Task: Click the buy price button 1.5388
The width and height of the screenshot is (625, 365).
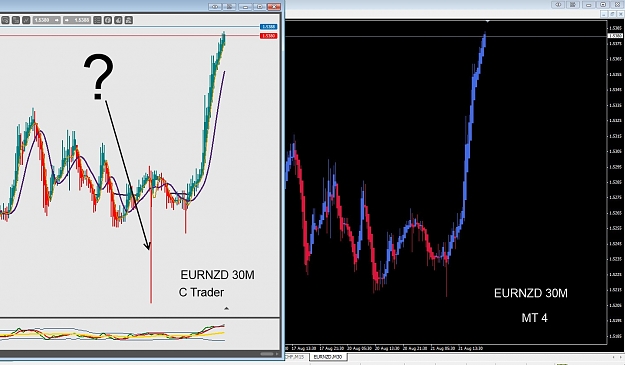Action: click(x=77, y=20)
